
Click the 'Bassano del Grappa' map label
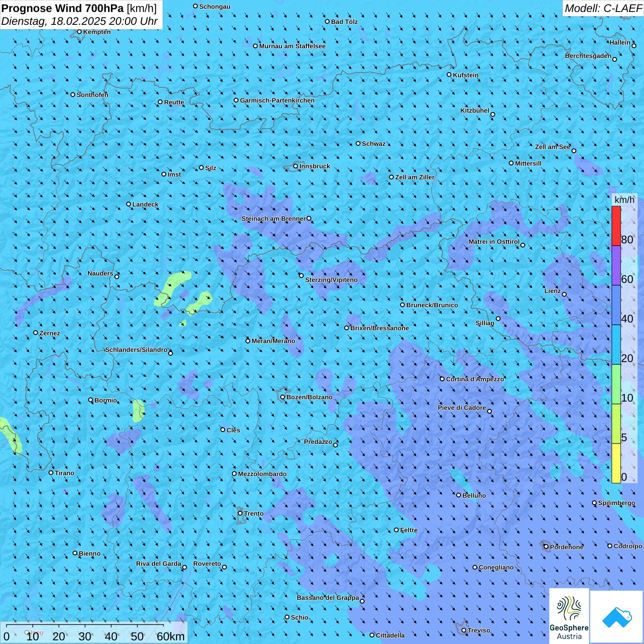328,598
